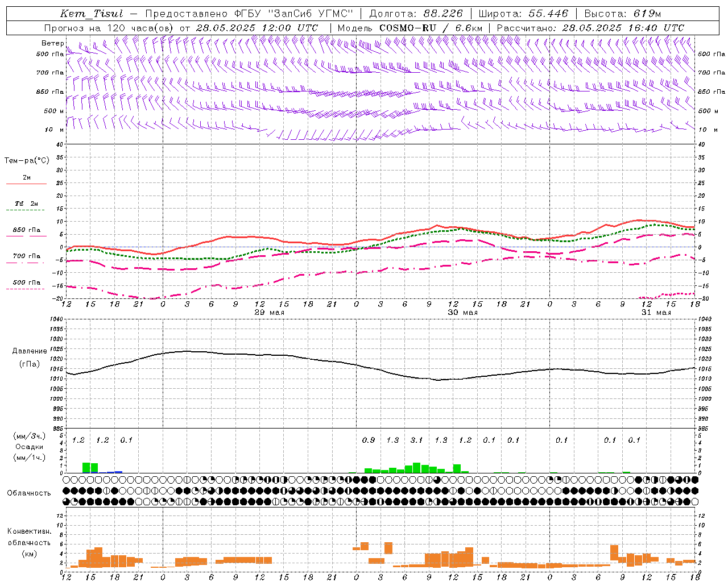The height and width of the screenshot is (582, 728).
Task: Click the 700 гПа temperature legend entry
Action: [26, 256]
